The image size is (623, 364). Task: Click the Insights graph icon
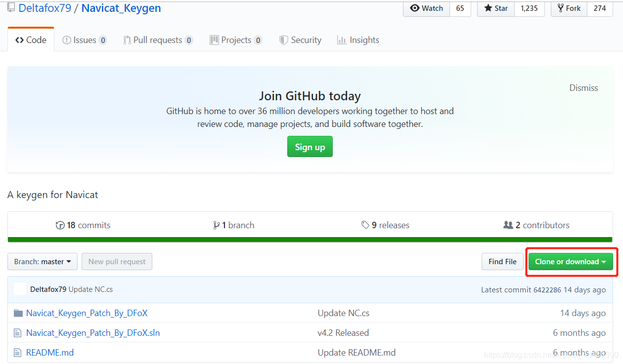(342, 40)
